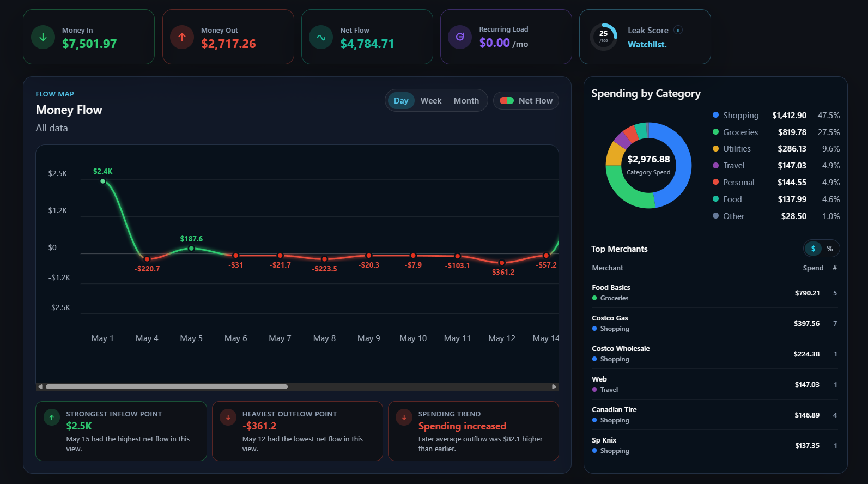Click the chart scrollbar left arrow
Image resolution: width=868 pixels, height=484 pixels.
click(40, 387)
